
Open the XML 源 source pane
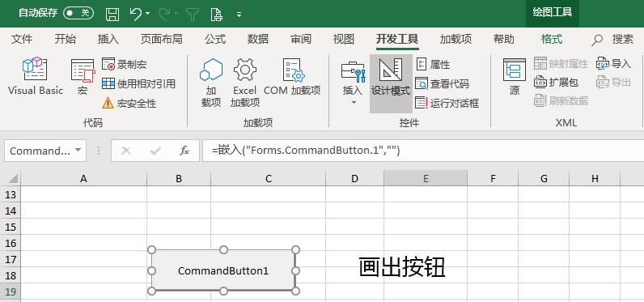point(515,77)
